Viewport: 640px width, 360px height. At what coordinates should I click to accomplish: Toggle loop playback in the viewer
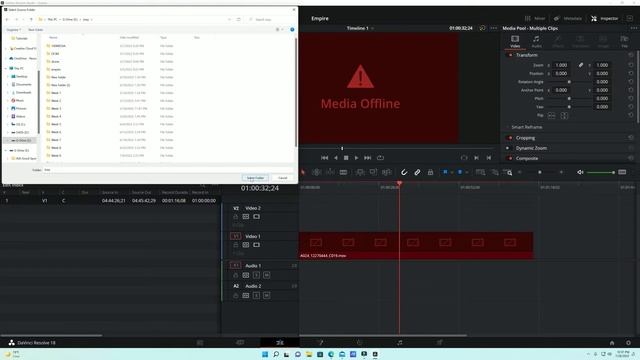click(x=380, y=158)
